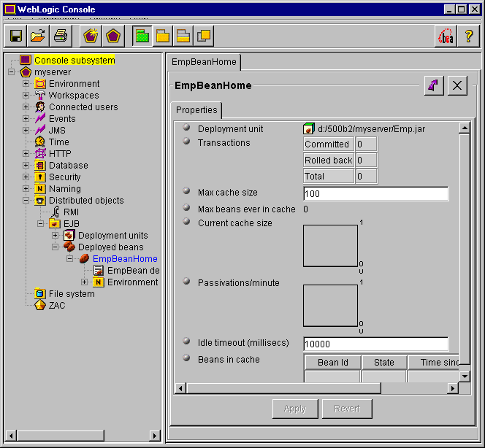Collapse the EJB tree node
The width and height of the screenshot is (485, 448).
(x=40, y=224)
